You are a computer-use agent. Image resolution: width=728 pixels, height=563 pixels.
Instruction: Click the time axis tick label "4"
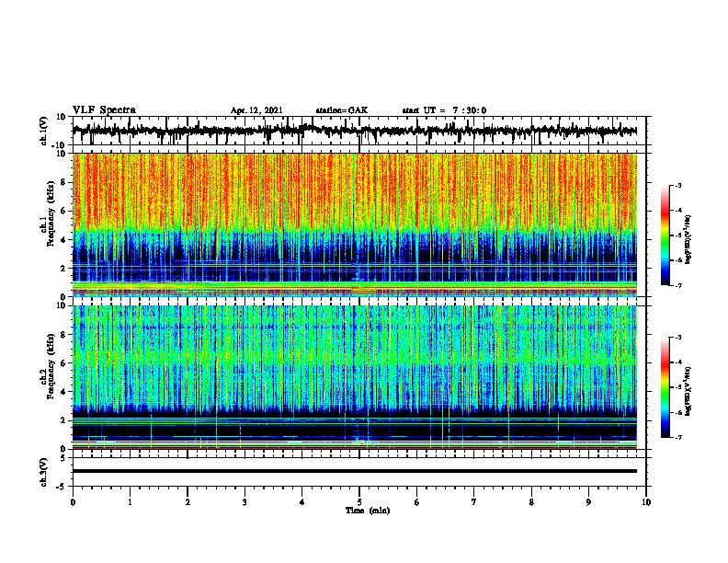302,502
